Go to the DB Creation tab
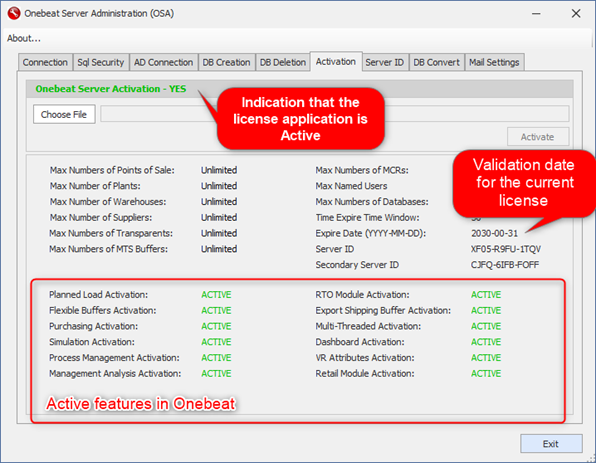Viewport: 596px width, 463px height. point(226,62)
